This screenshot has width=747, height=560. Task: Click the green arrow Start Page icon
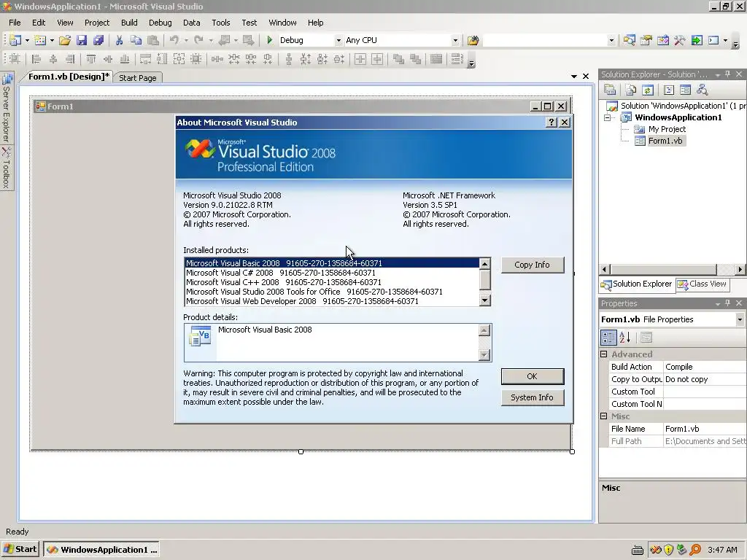click(x=697, y=41)
